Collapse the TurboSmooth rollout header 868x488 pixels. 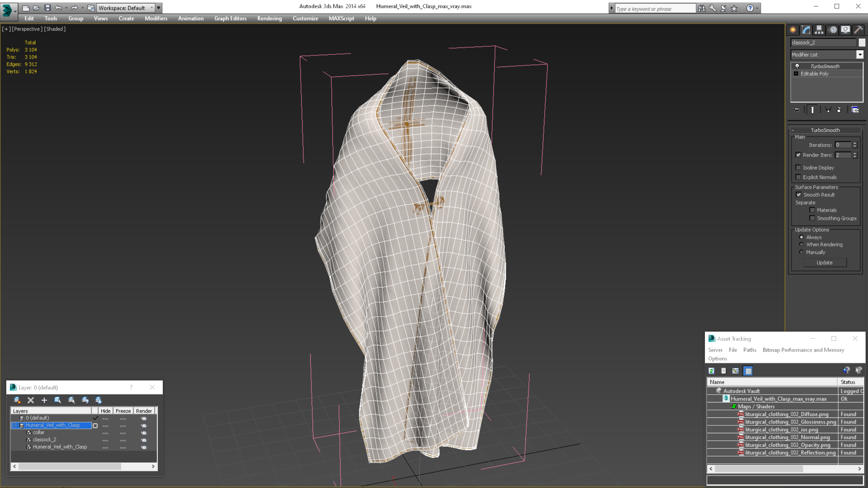(826, 130)
